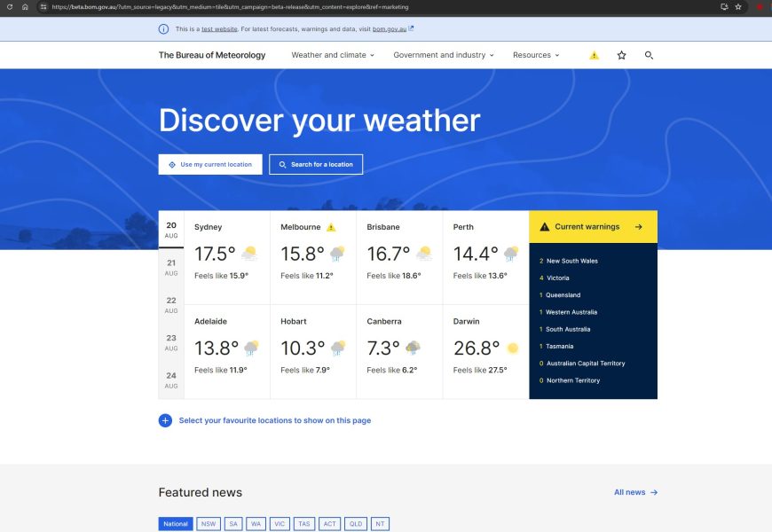
Task: Click the warning icon next to Melbourne
Action: click(x=330, y=227)
